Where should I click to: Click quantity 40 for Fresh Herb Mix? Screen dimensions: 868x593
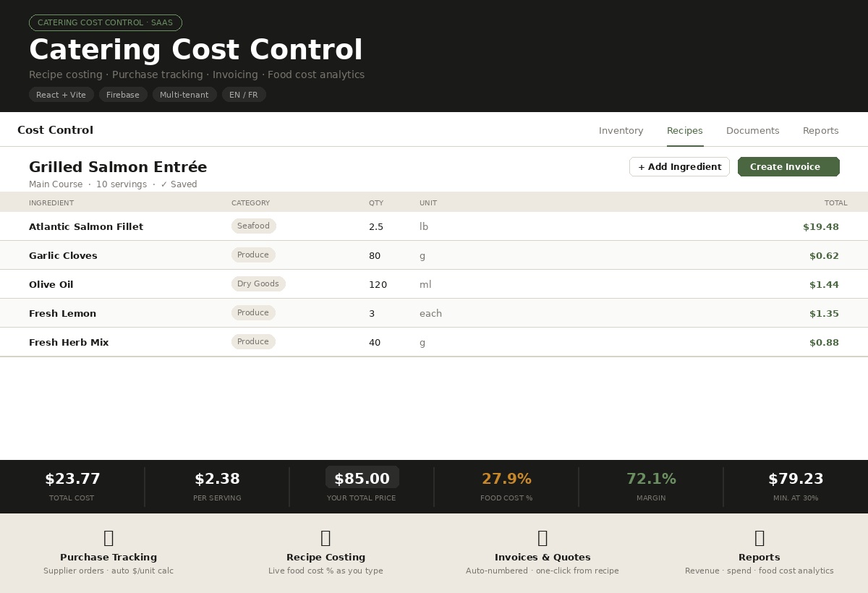coord(375,342)
